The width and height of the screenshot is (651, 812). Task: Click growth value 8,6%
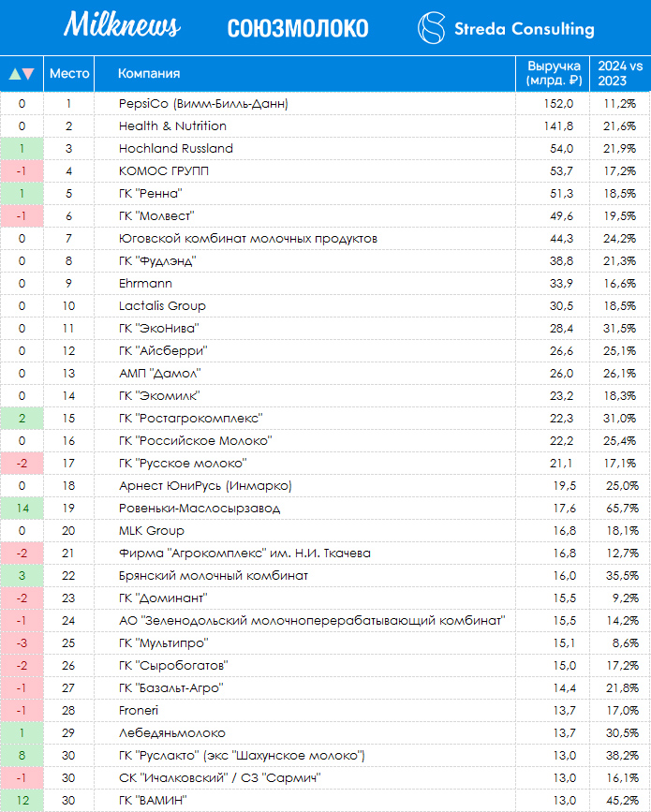pyautogui.click(x=626, y=643)
